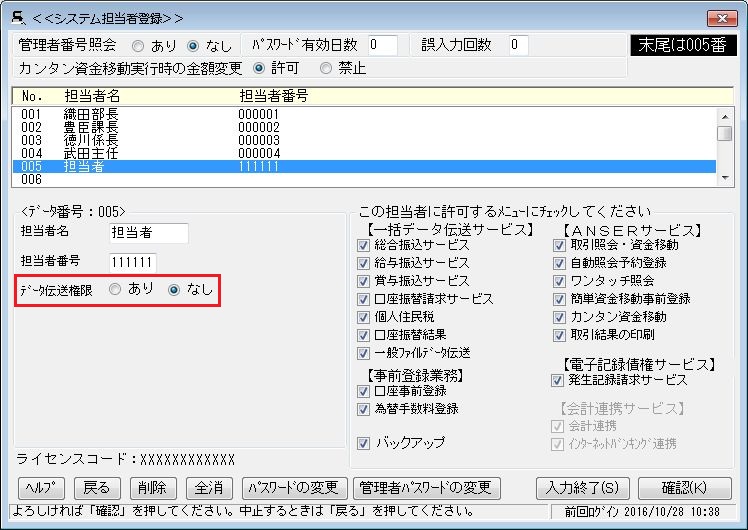748x530 pixels.
Task: Click the 削除 button
Action: point(153,488)
